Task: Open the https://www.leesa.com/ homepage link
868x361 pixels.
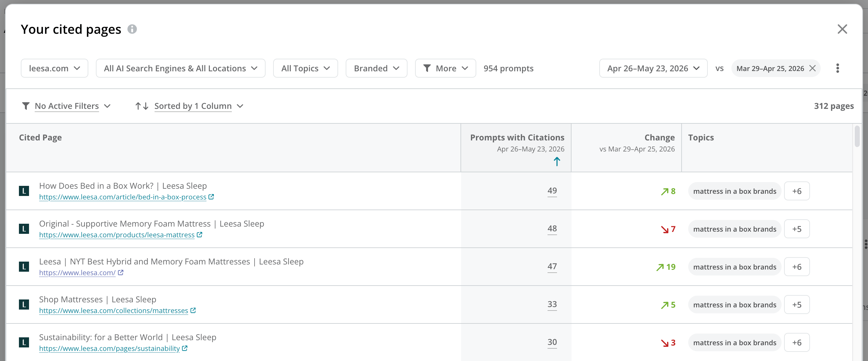Action: [77, 273]
